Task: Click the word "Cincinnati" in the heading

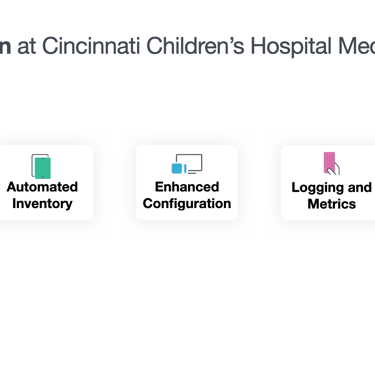Action: 91,46
